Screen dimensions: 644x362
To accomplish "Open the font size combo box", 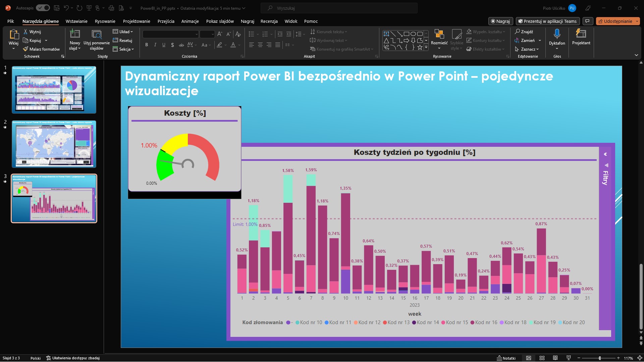I will pyautogui.click(x=207, y=34).
